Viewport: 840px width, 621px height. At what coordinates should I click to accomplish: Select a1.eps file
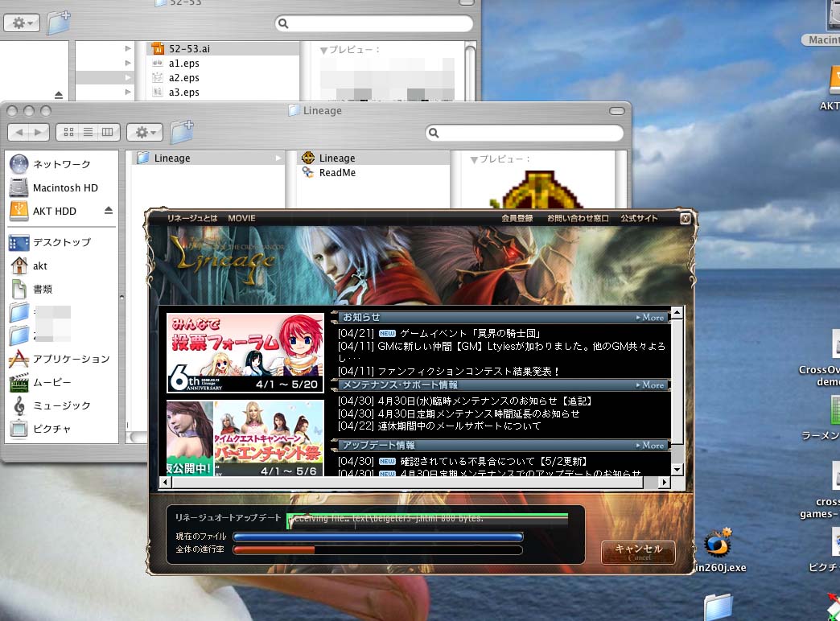coord(223,64)
